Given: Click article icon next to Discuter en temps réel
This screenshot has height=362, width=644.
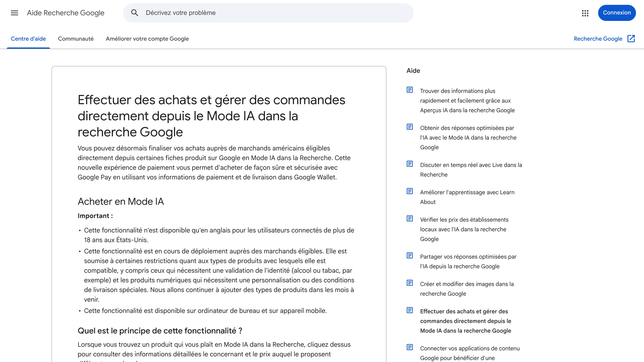Looking at the screenshot, I should 410,164.
